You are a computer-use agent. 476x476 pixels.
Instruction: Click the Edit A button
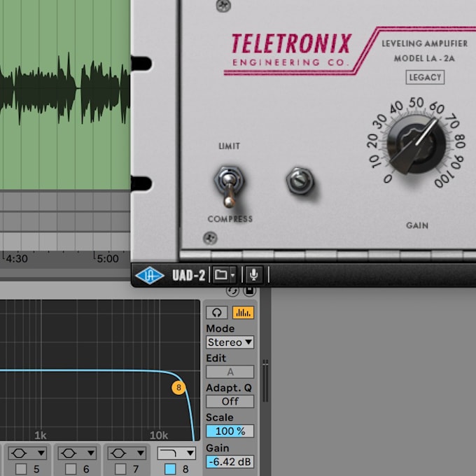[230, 372]
